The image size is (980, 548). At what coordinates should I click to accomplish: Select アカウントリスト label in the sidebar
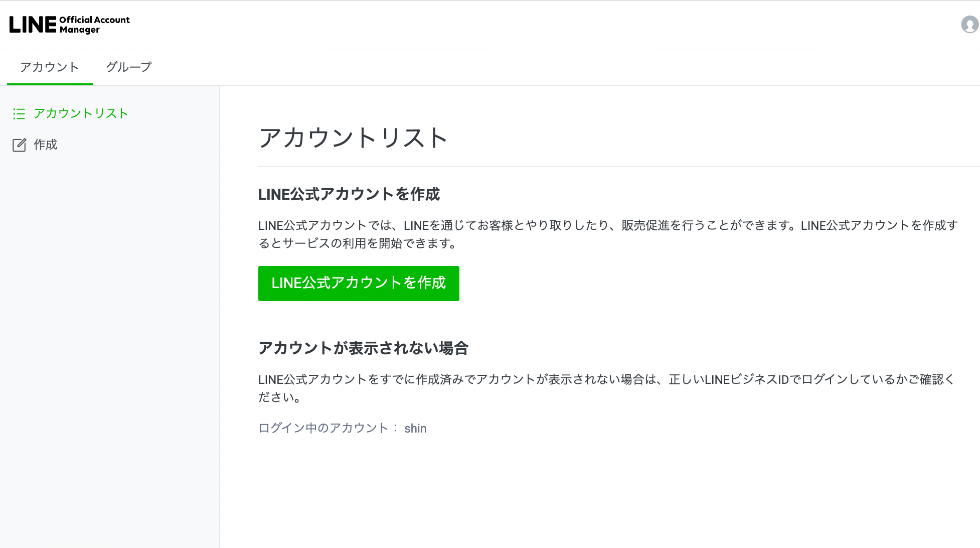[81, 113]
